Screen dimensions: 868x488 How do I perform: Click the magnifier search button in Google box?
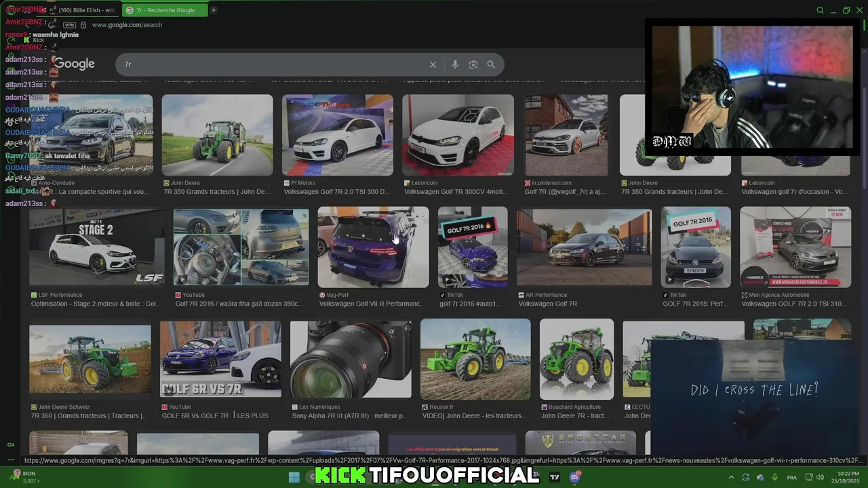pos(491,64)
